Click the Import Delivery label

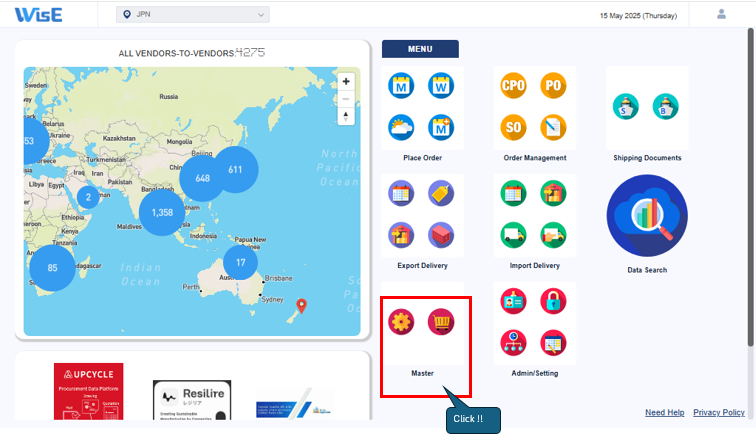[x=535, y=266]
